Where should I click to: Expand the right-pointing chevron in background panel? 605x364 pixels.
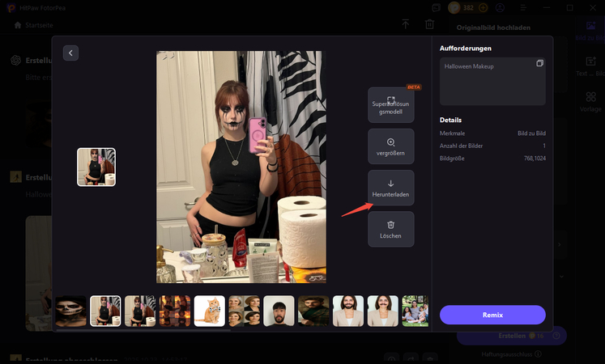[560, 244]
